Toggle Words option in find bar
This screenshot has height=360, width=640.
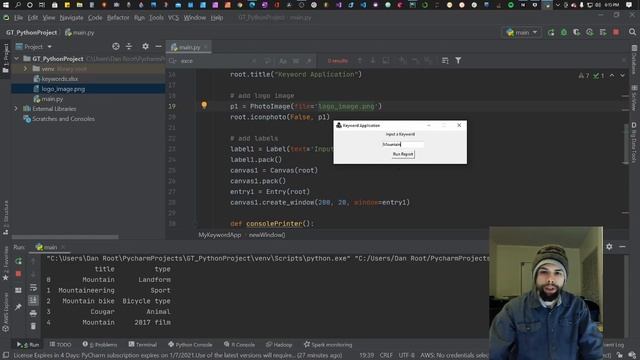coord(296,61)
